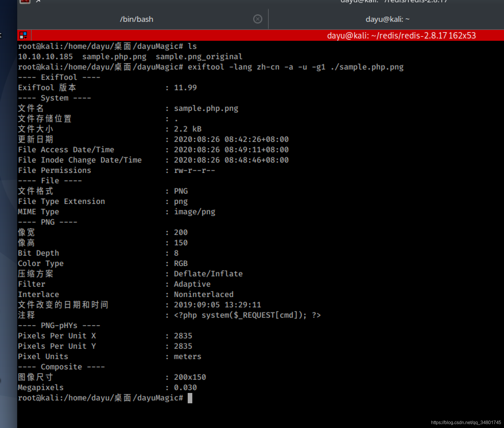Screen dimensions: 504x428
Task: Click the '---- System ----' group header
Action: tap(55, 98)
